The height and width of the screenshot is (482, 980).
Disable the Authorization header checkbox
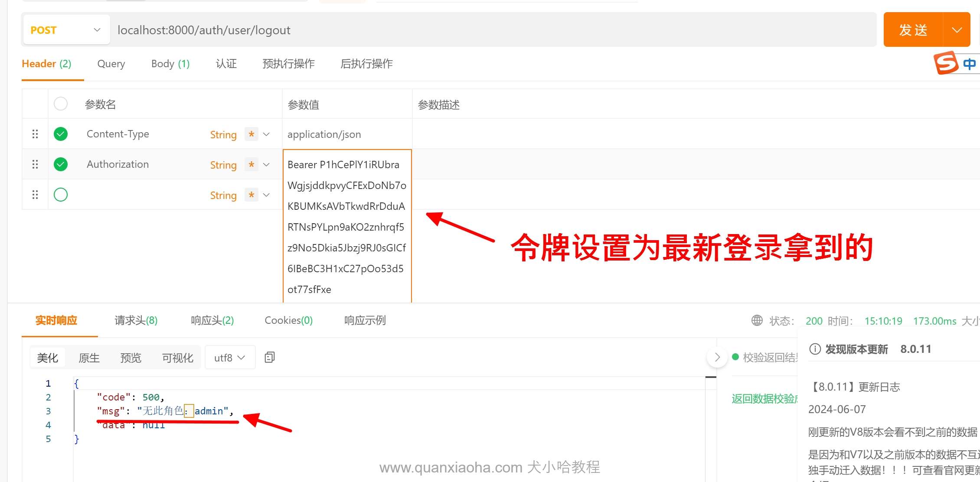pos(61,164)
